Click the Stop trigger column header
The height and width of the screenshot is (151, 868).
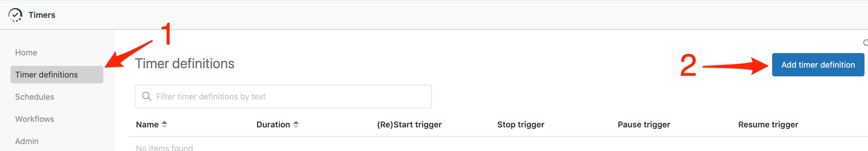(x=521, y=124)
